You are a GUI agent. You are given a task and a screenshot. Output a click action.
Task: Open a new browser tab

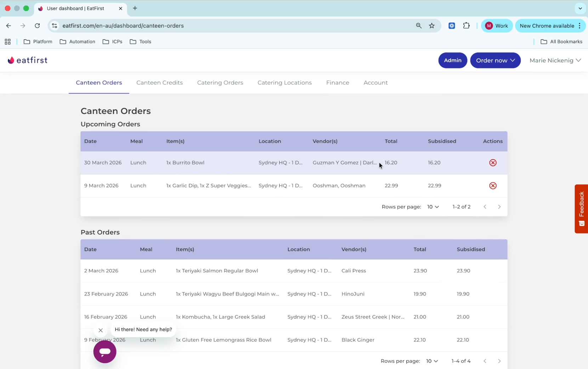click(135, 8)
